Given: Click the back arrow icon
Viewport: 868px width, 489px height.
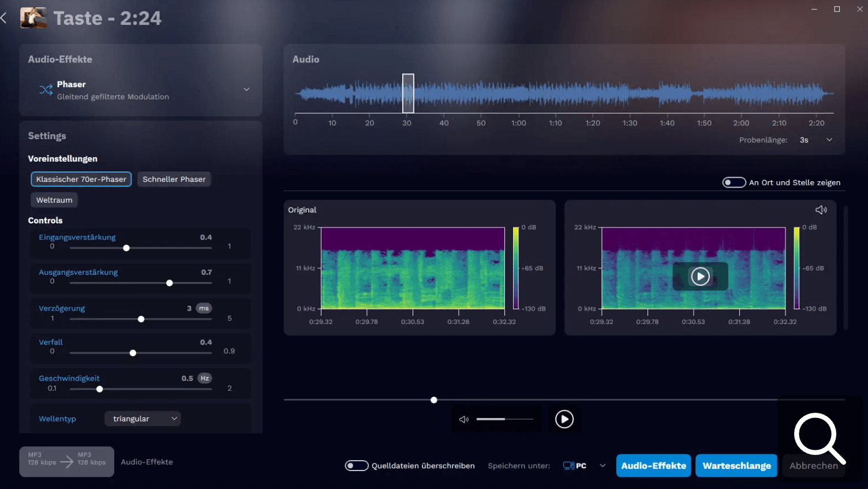Looking at the screenshot, I should coord(4,18).
